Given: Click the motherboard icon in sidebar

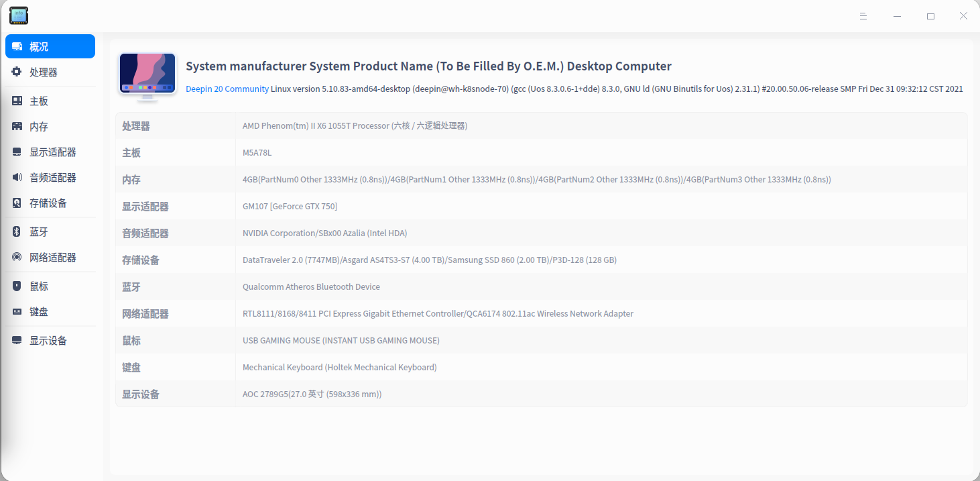Looking at the screenshot, I should 17,101.
